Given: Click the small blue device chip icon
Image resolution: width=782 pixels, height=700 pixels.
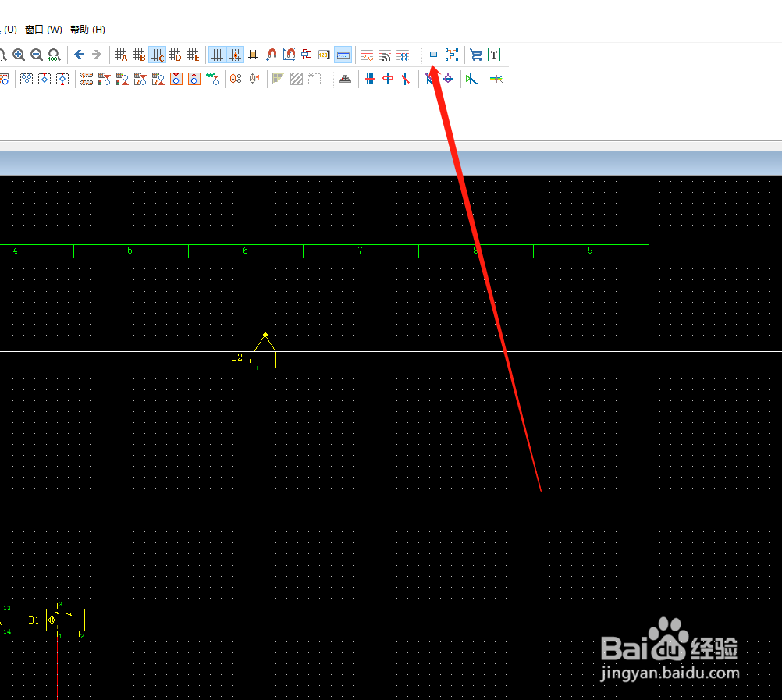Looking at the screenshot, I should coord(433,55).
